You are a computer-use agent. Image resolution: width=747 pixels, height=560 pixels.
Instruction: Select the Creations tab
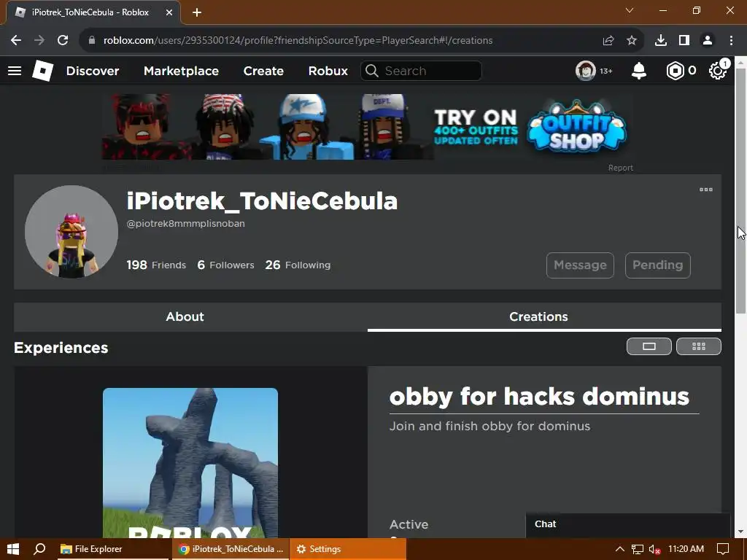tap(544, 317)
